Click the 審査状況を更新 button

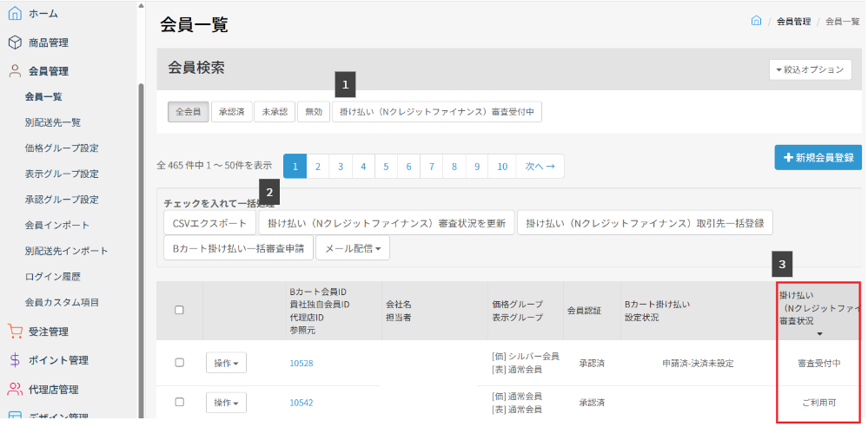(x=387, y=223)
